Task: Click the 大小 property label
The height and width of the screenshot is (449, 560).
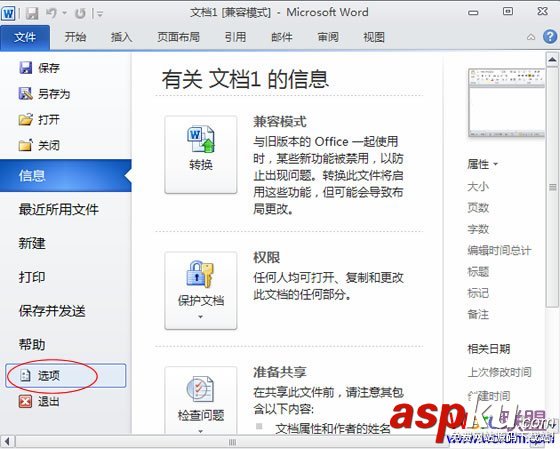Action: coord(478,186)
